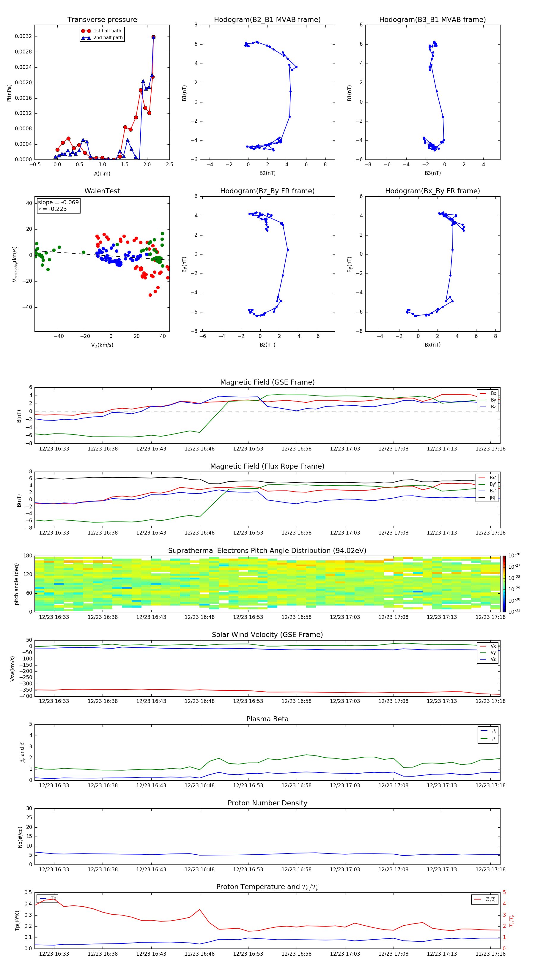Click the Suprathermal Electrons Pitch Angle Distribution title
This screenshot has width=535, height=980.
tap(267, 551)
